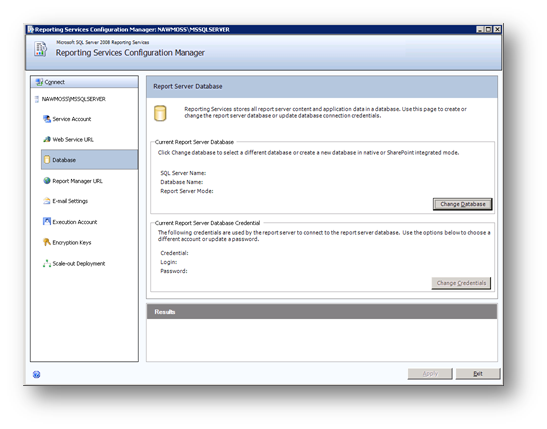
Task: Click the E-mail Settings envelope icon
Action: [x=47, y=201]
